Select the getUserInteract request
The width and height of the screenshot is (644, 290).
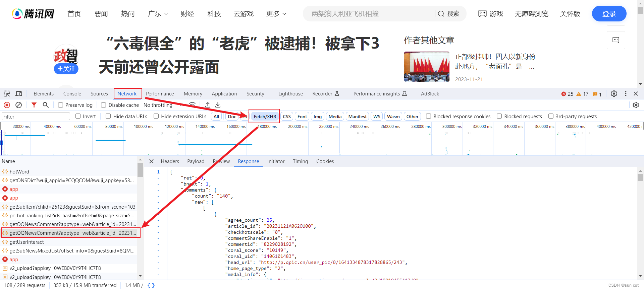click(x=68, y=242)
